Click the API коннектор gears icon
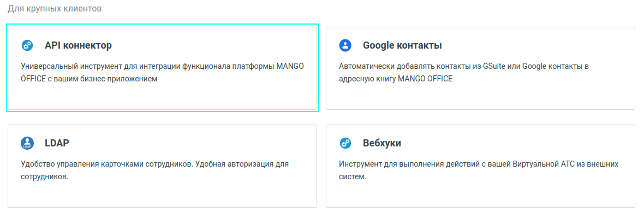 coord(27,45)
